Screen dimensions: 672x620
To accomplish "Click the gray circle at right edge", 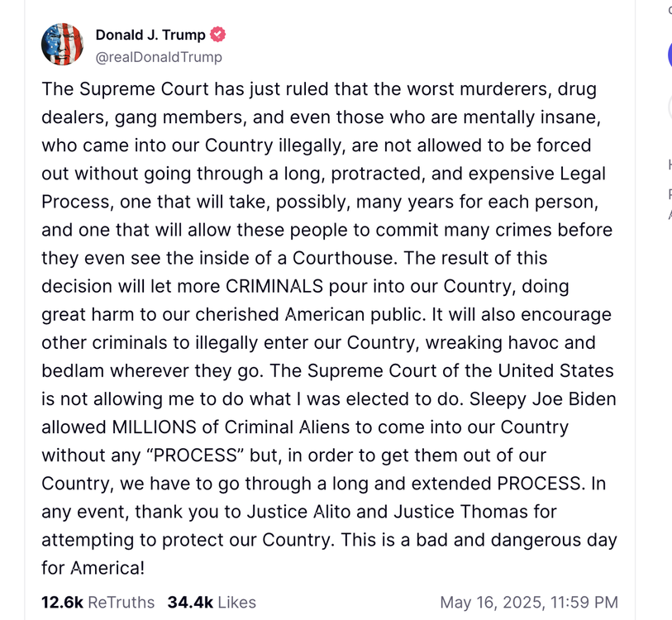I will [670, 107].
